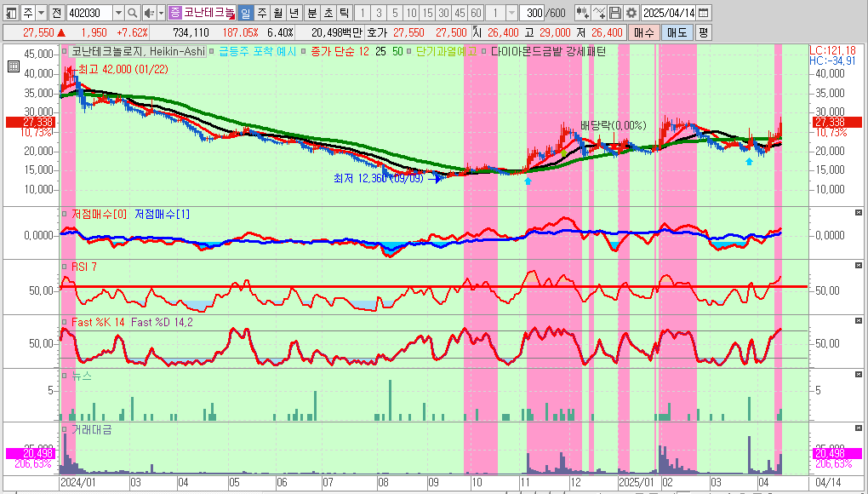The width and height of the screenshot is (868, 494).
Task: Click the 배당락(0.00%) annotation
Action: [613, 126]
